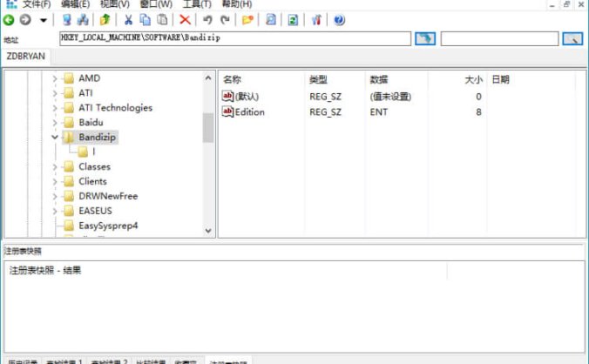
Task: Open the 文件(F) menu
Action: 37,4
